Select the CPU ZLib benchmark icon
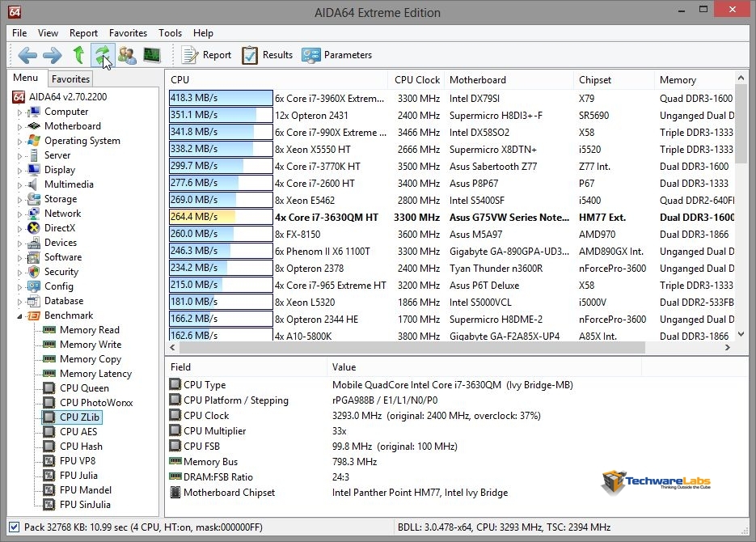756x542 pixels. pos(49,417)
